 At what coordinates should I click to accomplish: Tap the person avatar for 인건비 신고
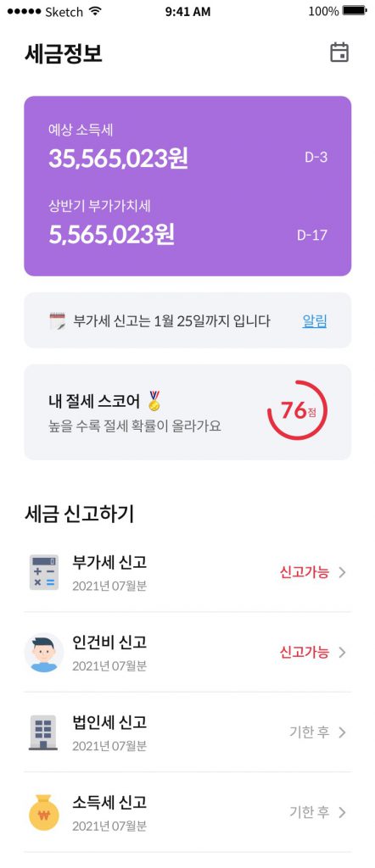point(43,652)
